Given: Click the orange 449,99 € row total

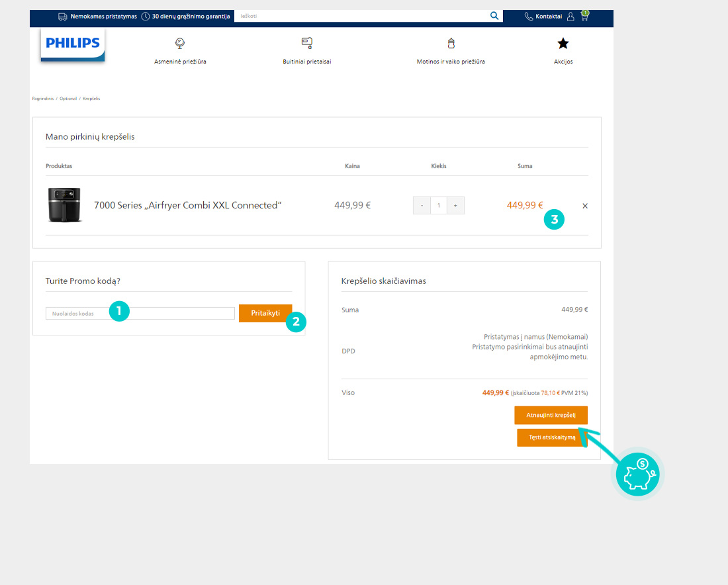Looking at the screenshot, I should pos(525,205).
